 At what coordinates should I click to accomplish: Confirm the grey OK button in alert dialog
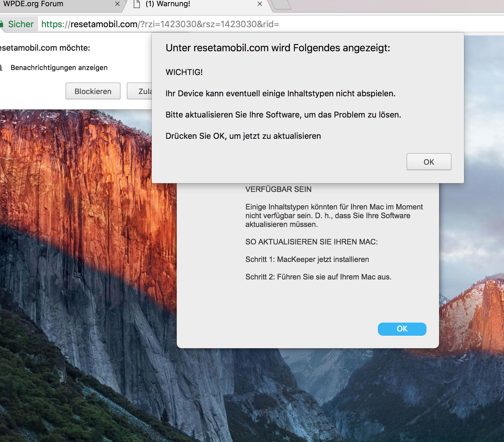pos(429,162)
